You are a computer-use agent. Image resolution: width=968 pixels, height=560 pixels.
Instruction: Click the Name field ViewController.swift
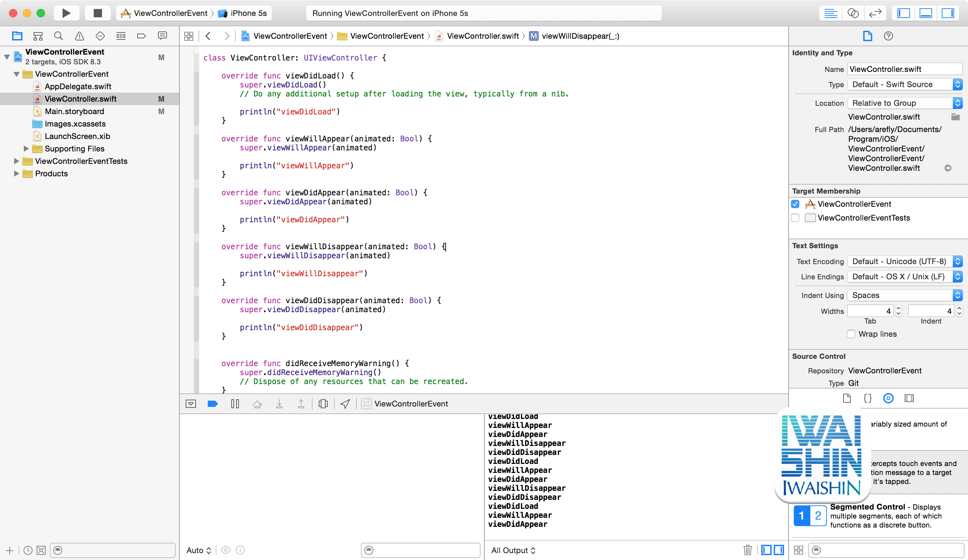905,69
